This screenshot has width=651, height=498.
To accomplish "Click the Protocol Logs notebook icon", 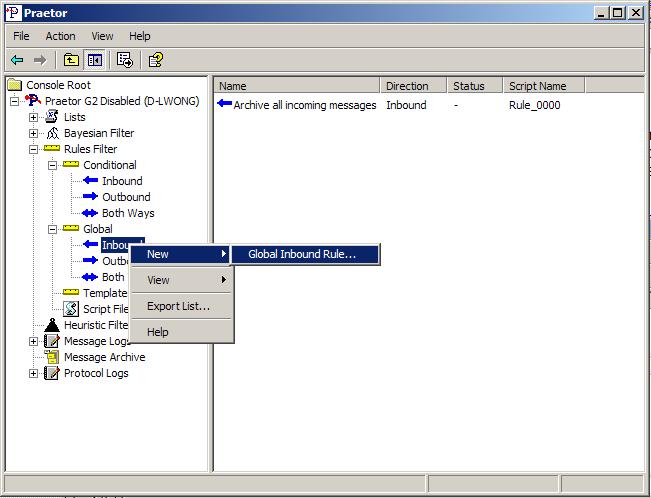I will (x=52, y=373).
